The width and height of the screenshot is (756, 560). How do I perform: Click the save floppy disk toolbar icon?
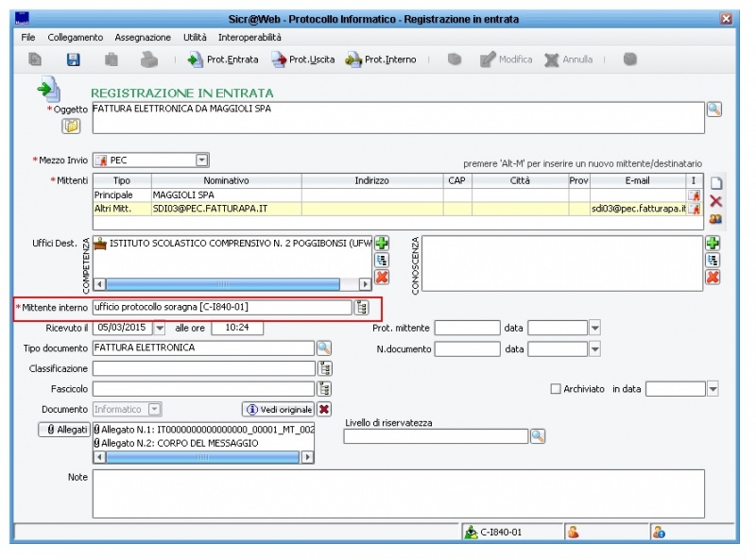tap(73, 59)
